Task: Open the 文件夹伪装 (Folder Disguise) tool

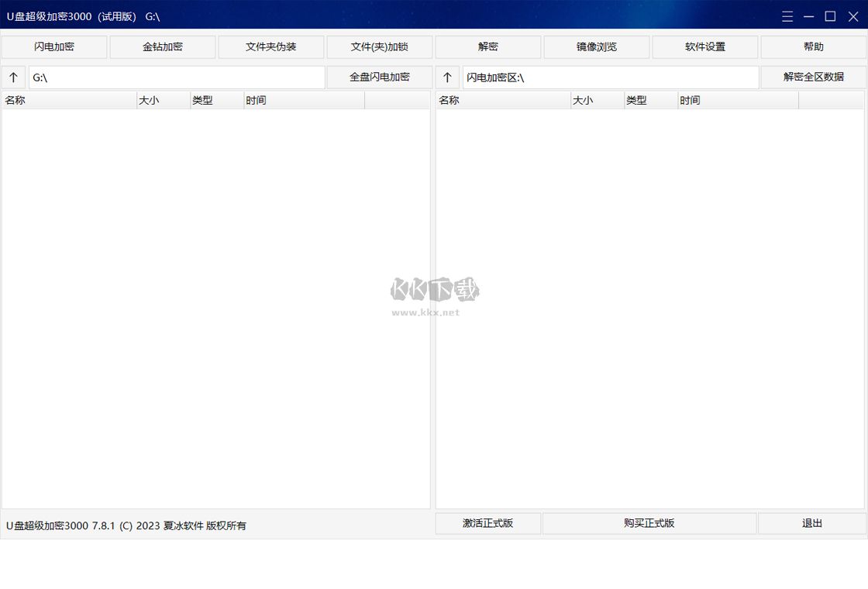Action: click(271, 46)
